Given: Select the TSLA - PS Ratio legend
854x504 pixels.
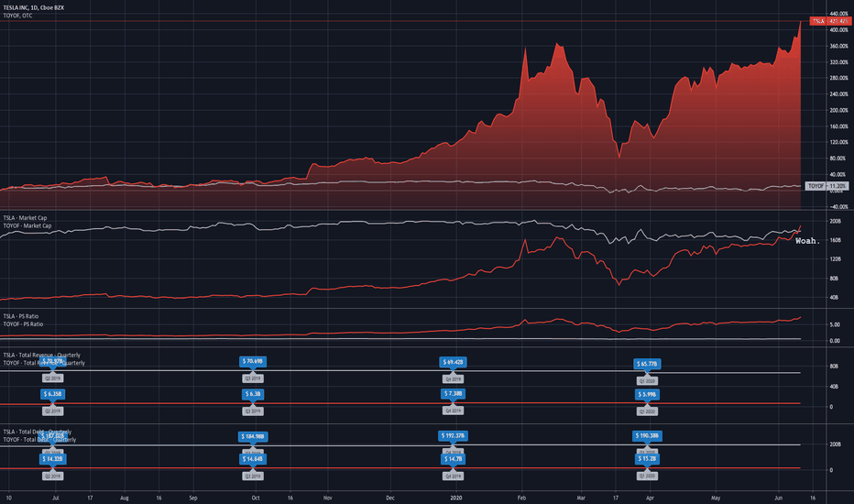Looking at the screenshot, I should pos(21,316).
